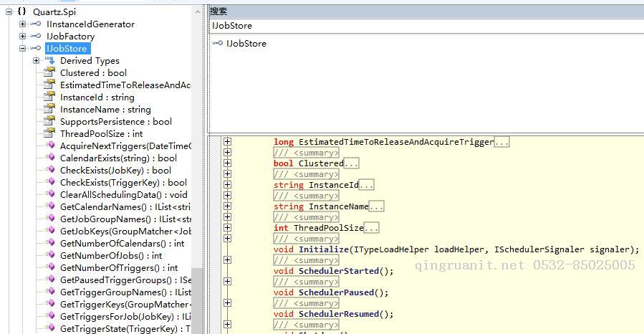Collapse the IJobStore tree node
This screenshot has height=334, width=644.
point(23,49)
